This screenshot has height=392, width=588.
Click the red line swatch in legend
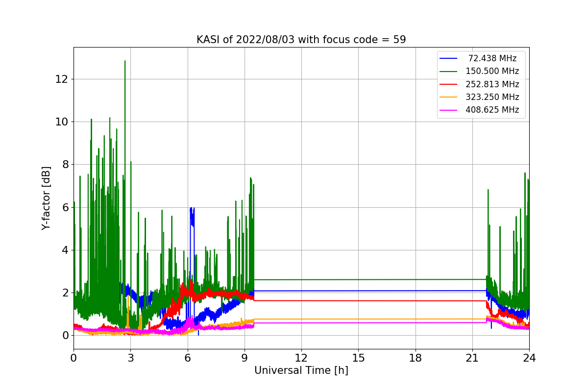click(x=448, y=84)
